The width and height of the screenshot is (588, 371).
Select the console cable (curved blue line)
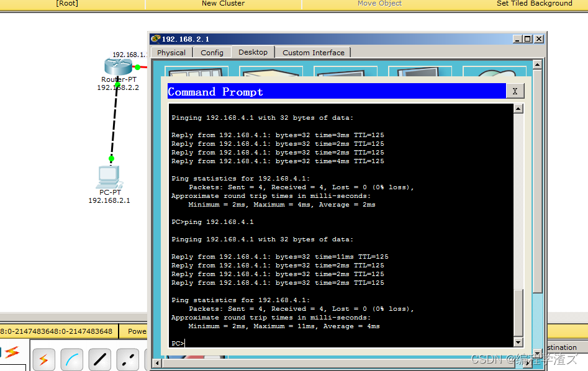point(72,359)
